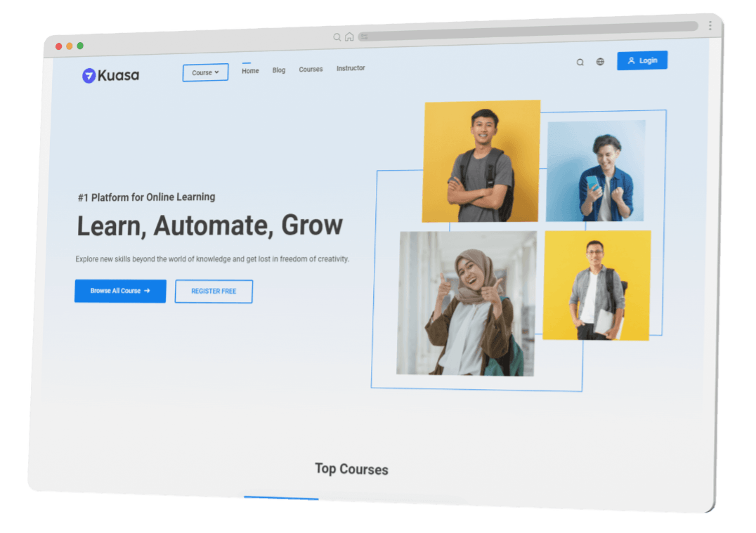Click the 'Top Courses' heading
Image resolution: width=756 pixels, height=533 pixels.
(351, 469)
